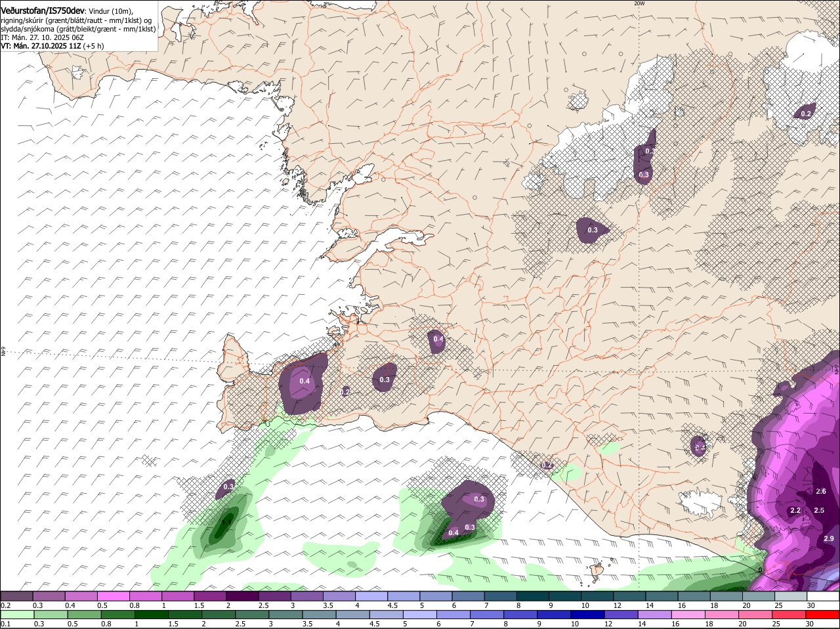
Task: Select the darkest plum 2 snow scale swatch
Action: [x=242, y=596]
